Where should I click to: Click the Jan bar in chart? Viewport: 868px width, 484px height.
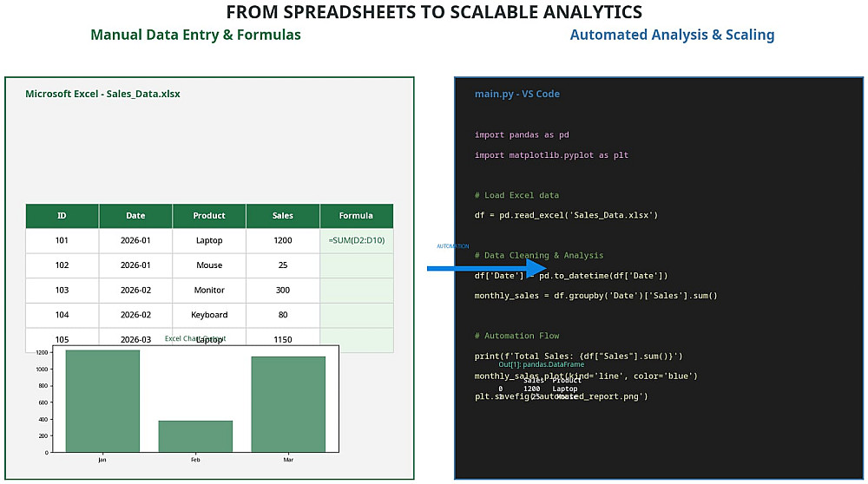102,401
